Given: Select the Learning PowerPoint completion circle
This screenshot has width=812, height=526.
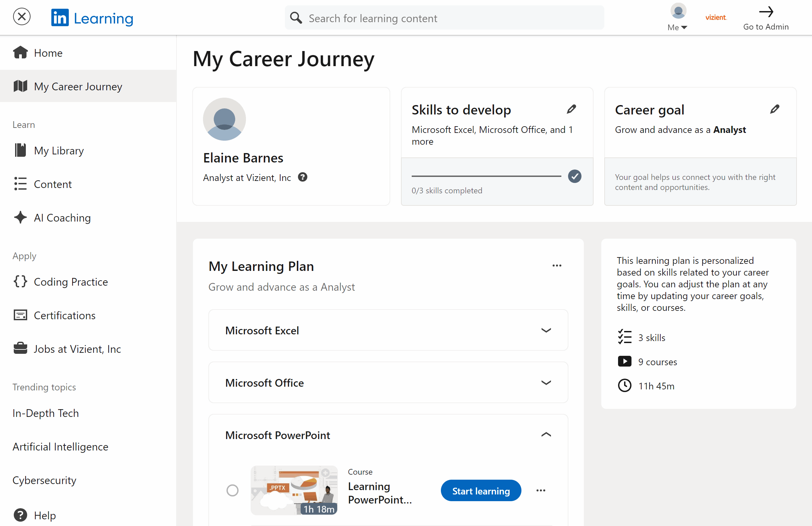Looking at the screenshot, I should click(x=232, y=490).
